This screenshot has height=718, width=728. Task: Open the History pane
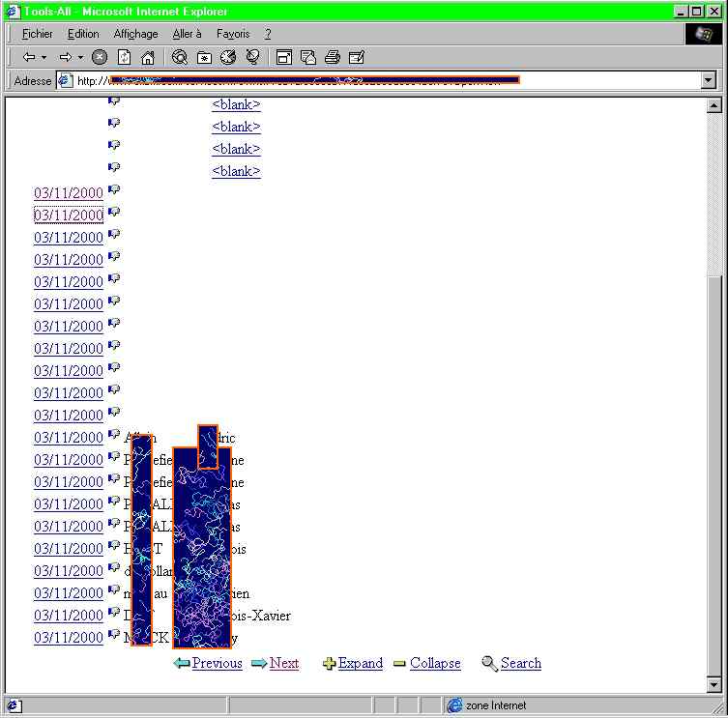coord(228,58)
